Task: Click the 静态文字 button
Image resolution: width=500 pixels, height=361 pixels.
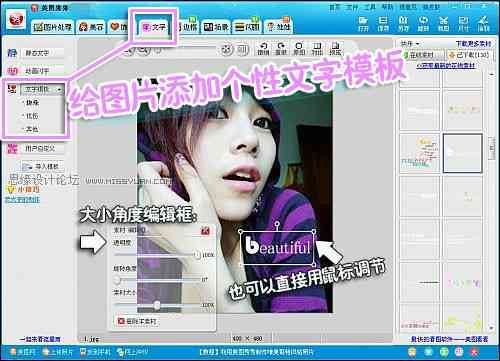Action: click(42, 53)
